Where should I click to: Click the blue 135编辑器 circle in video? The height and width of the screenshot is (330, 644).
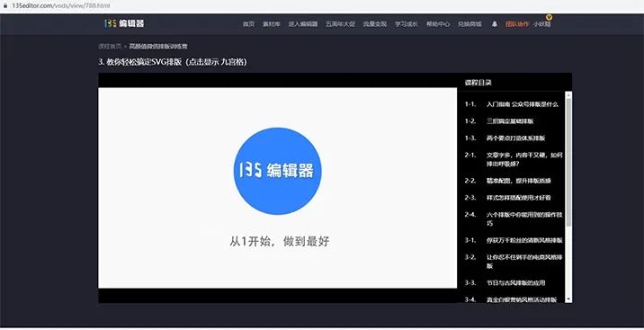tap(278, 171)
